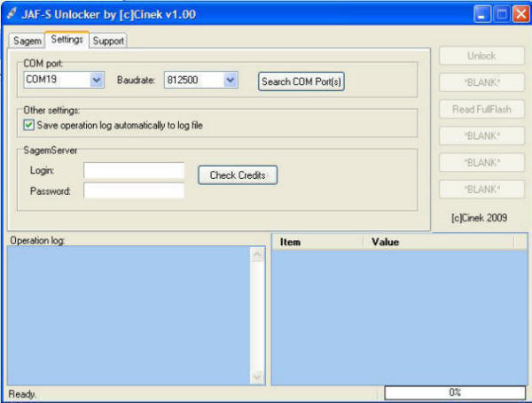Click the 812500 baudrate value

(x=183, y=80)
